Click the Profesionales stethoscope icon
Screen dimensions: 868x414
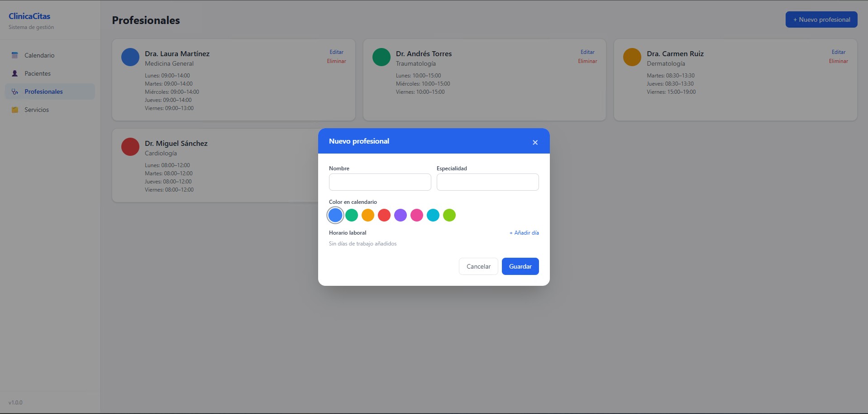pyautogui.click(x=15, y=91)
